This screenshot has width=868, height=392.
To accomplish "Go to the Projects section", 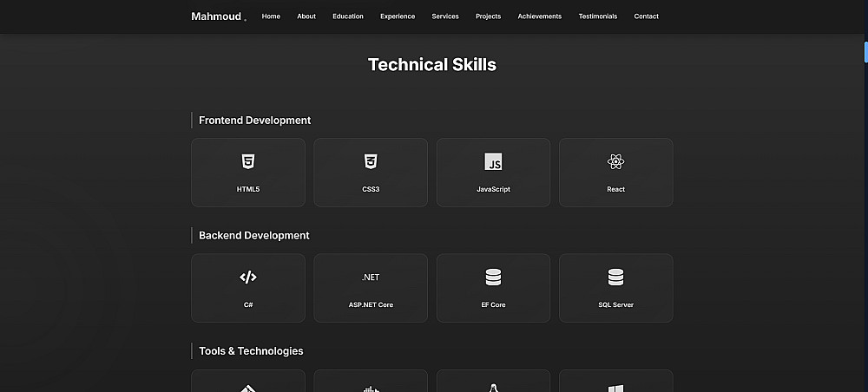I will point(488,16).
